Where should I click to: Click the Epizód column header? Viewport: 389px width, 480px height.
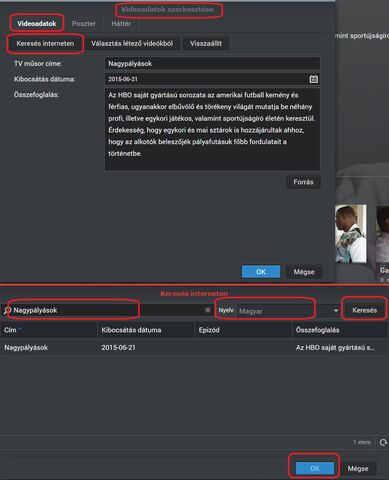(243, 330)
